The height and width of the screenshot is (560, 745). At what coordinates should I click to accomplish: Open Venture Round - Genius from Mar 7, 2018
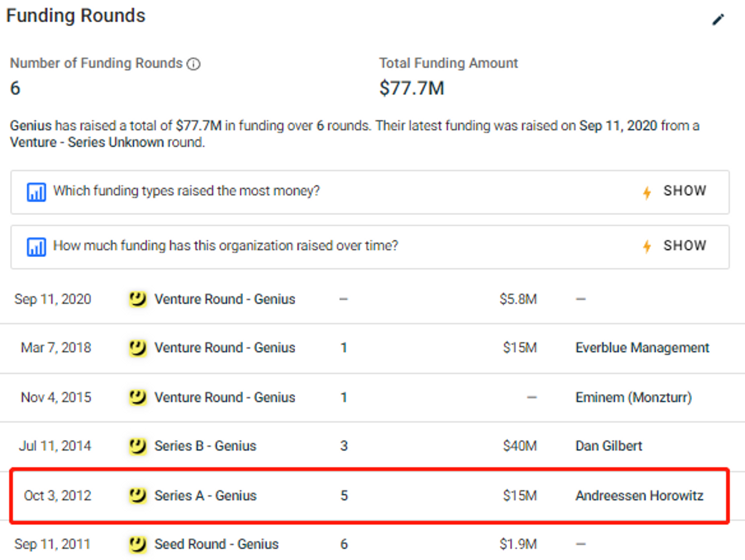(x=225, y=348)
